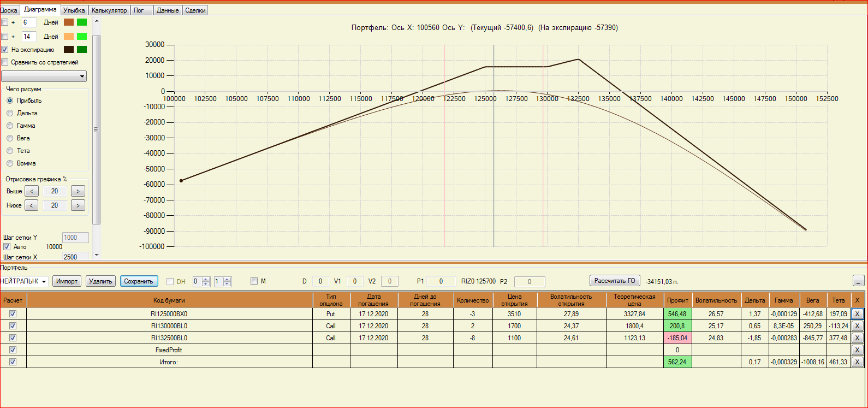Increase the first DH spinner showing 0
Screen dimensions: 868x408
click(x=206, y=279)
